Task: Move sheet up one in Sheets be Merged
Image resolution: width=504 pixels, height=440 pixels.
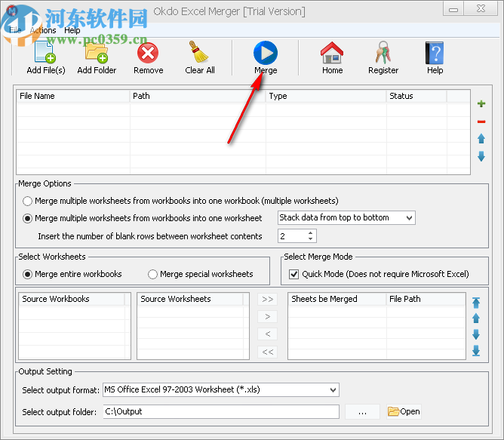Action: point(476,318)
